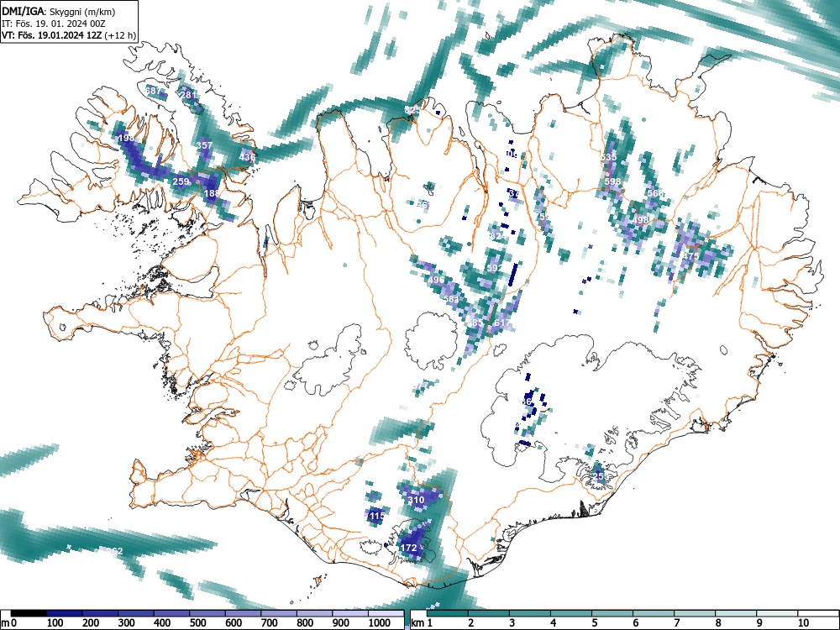840x630 pixels.
Task: Click the 535 value label
Action: pos(608,157)
